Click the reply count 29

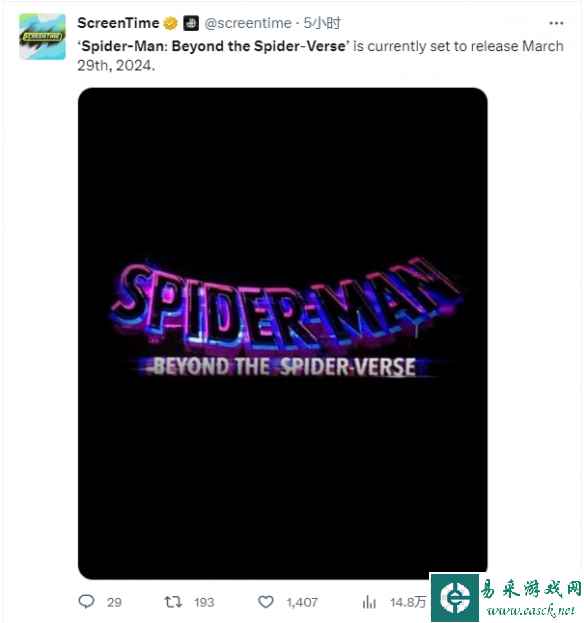click(x=114, y=602)
